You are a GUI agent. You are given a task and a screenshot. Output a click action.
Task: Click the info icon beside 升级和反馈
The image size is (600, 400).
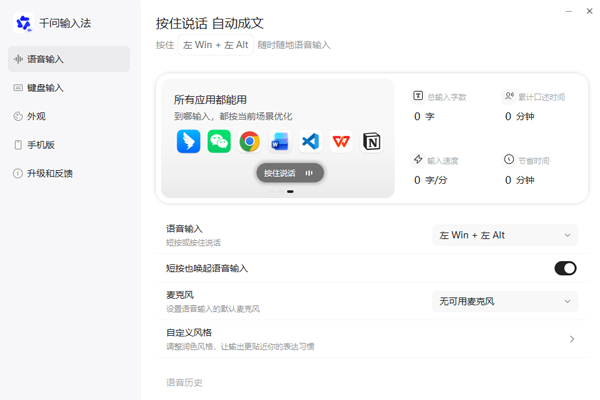18,173
